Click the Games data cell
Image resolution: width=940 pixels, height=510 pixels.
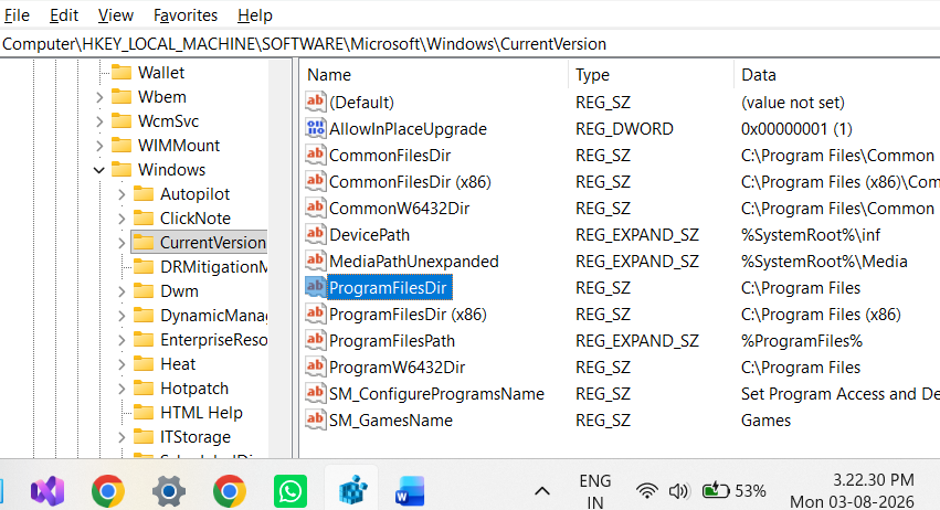pos(766,421)
